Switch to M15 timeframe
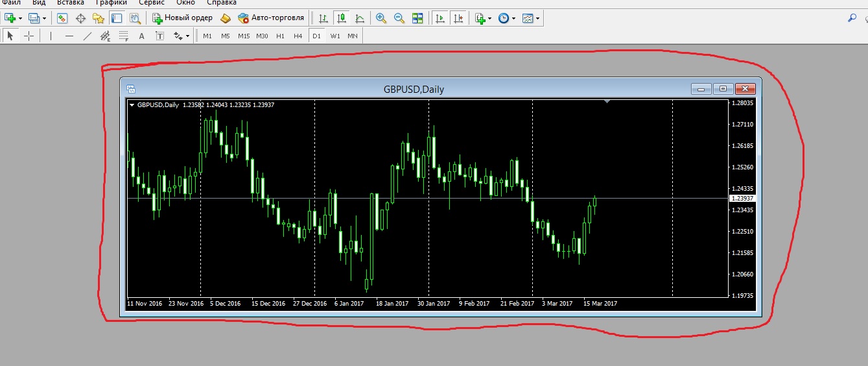Screen dimensions: 868x366 tap(244, 36)
